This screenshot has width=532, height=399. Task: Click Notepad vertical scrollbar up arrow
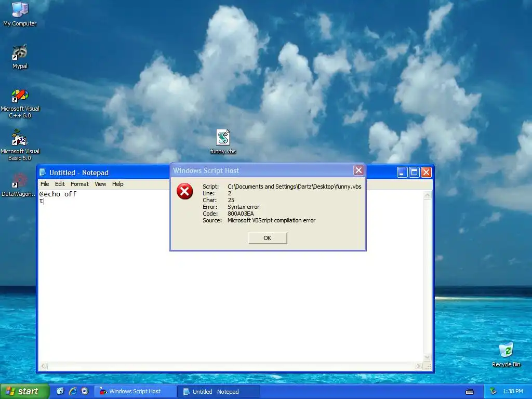pos(427,195)
